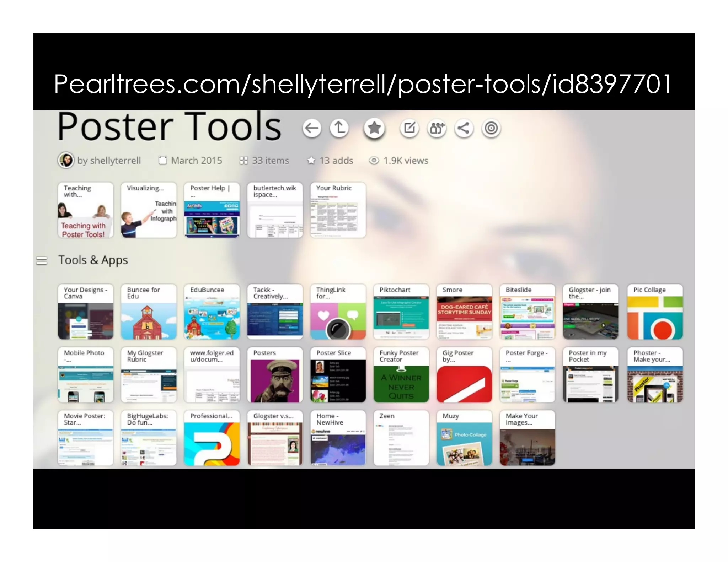Click the 13 adds star counter

330,161
